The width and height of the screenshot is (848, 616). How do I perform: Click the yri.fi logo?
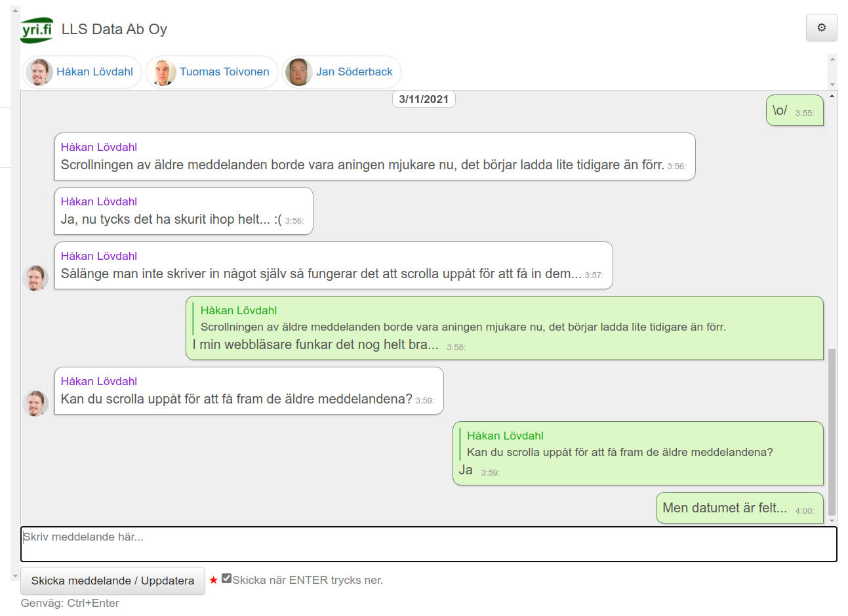tap(37, 30)
